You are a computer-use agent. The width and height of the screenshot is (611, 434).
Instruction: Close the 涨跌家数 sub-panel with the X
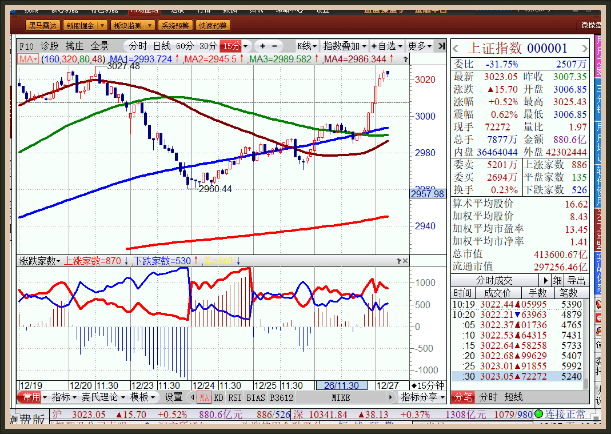[x=405, y=261]
